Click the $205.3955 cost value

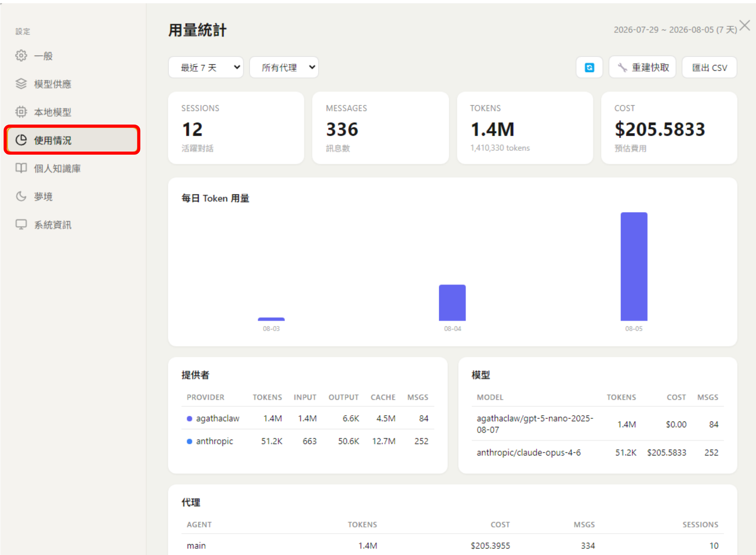click(490, 546)
